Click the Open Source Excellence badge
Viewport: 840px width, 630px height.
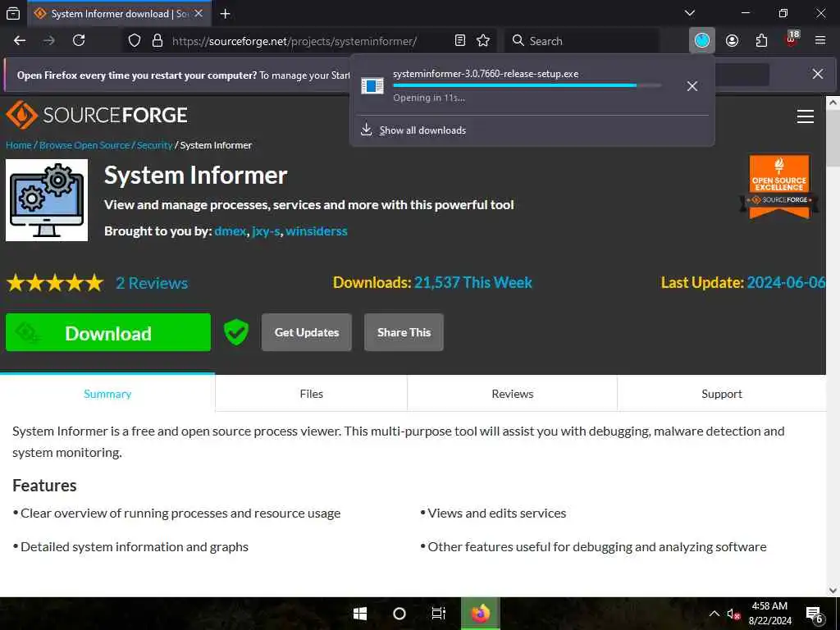click(x=779, y=186)
